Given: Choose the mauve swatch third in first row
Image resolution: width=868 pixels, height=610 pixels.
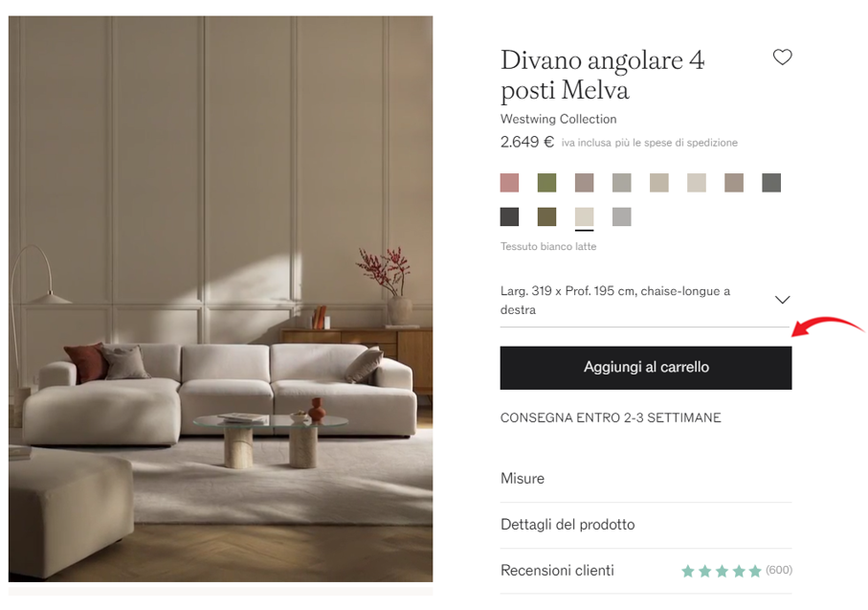Looking at the screenshot, I should coord(584,183).
